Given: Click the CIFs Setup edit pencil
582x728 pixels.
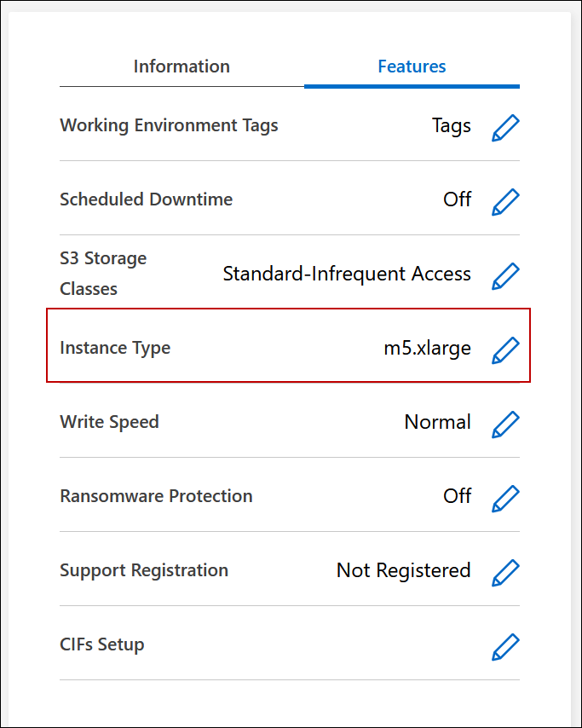Looking at the screenshot, I should [505, 646].
